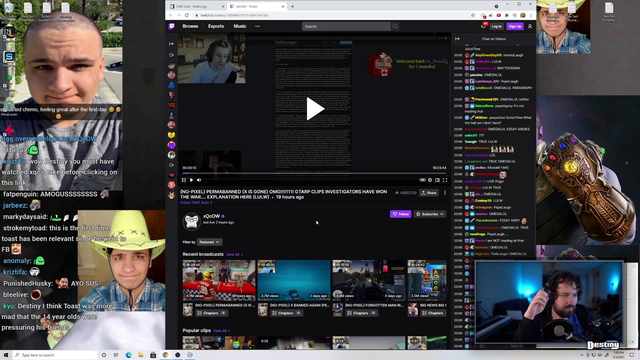This screenshot has width=640, height=360.
Task: Open the Grand Theft Auto V category link
Action: [x=196, y=202]
